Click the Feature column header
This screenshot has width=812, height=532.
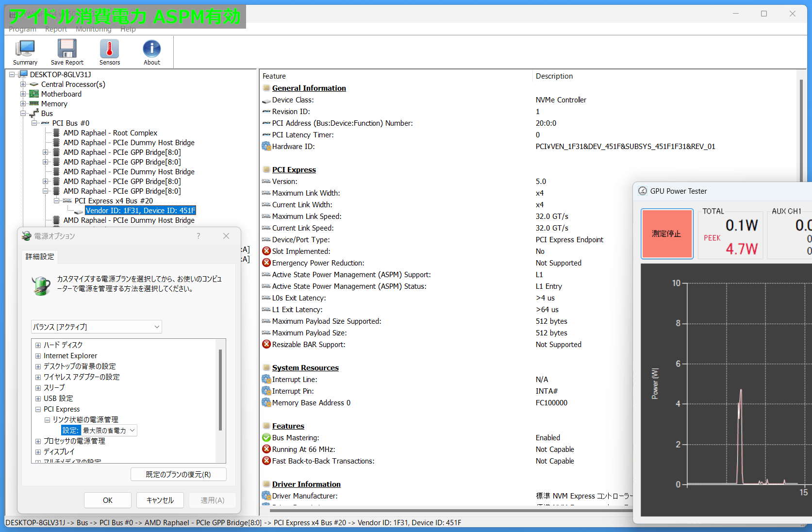click(274, 76)
